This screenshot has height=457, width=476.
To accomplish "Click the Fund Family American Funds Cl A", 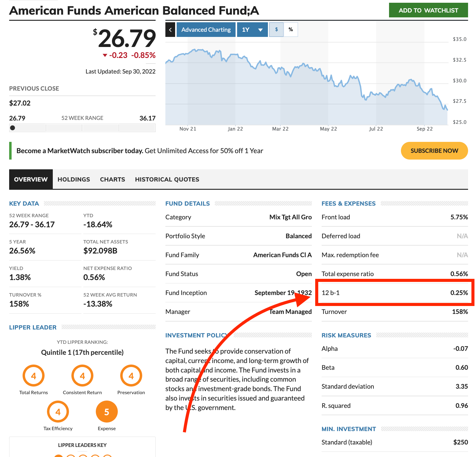I will pos(283,255).
